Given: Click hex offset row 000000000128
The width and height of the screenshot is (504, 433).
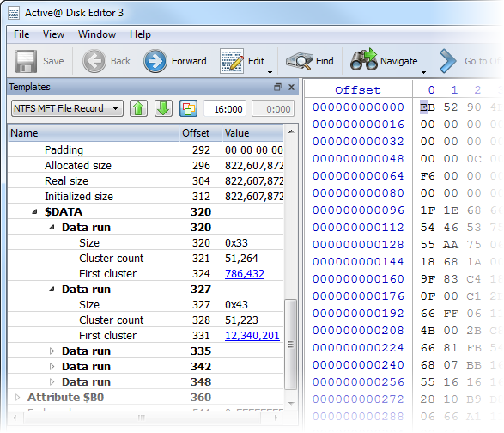Looking at the screenshot, I should tap(358, 245).
